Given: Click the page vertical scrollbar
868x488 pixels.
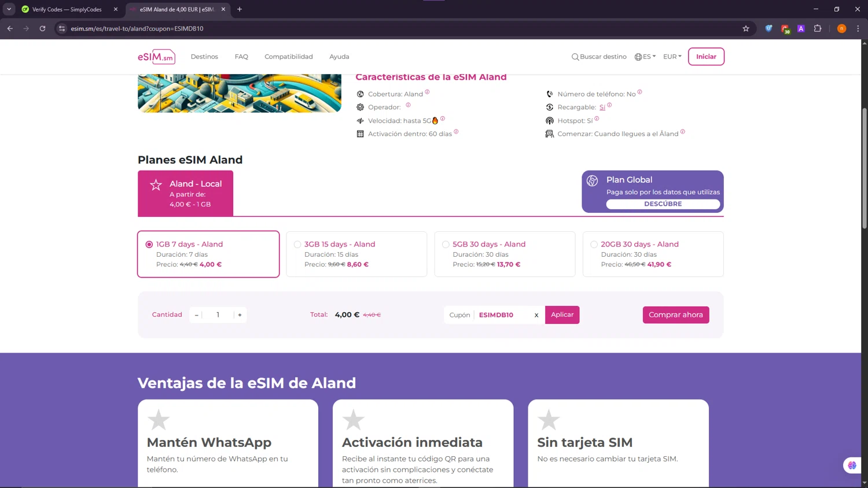Looking at the screenshot, I should click(x=865, y=168).
